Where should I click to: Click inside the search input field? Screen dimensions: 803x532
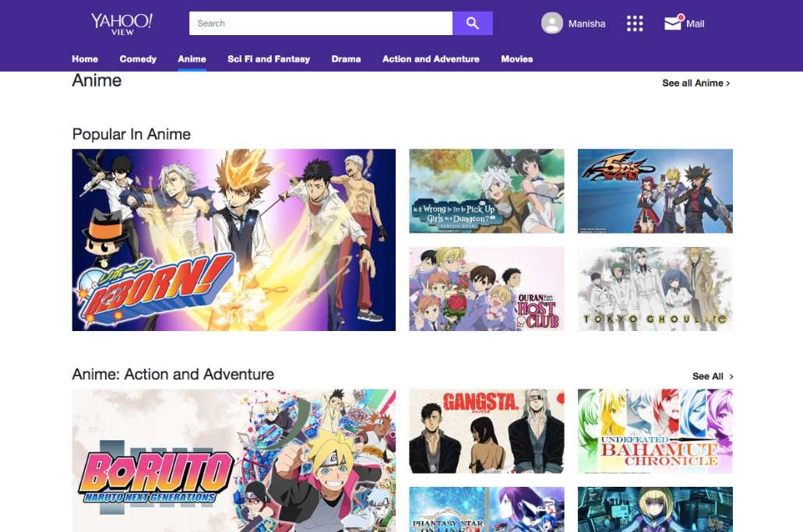coord(319,23)
